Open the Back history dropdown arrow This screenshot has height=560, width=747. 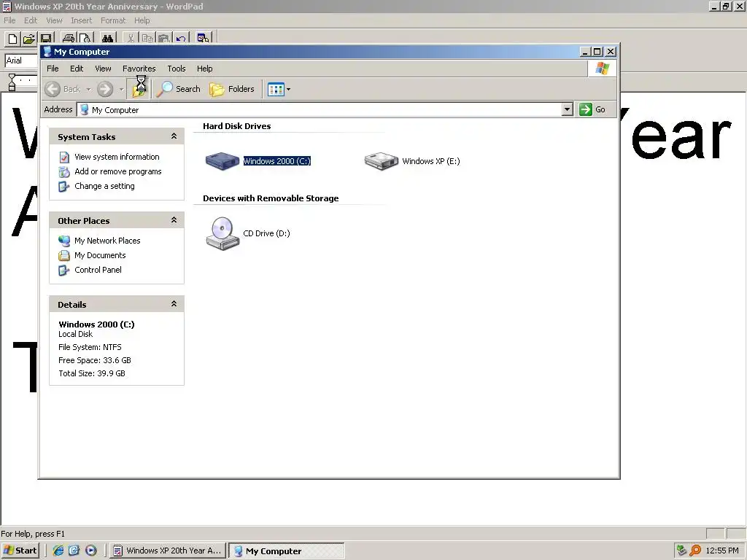(x=88, y=89)
